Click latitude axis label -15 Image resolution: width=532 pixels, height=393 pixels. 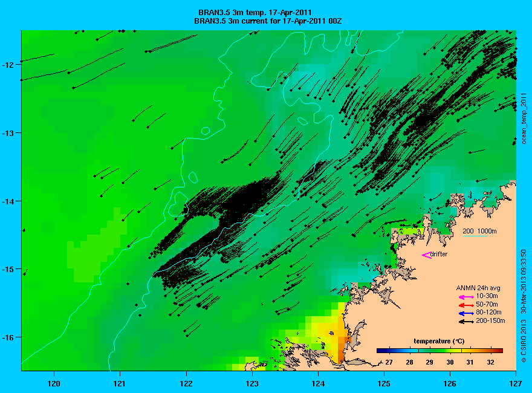pos(7,270)
